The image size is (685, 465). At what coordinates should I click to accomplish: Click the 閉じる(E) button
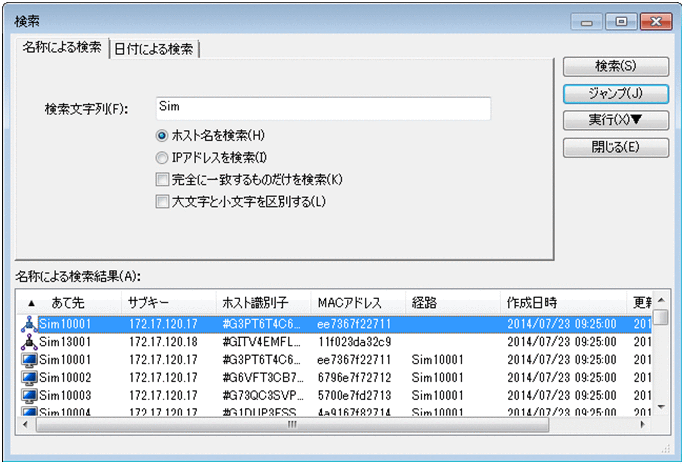[616, 147]
